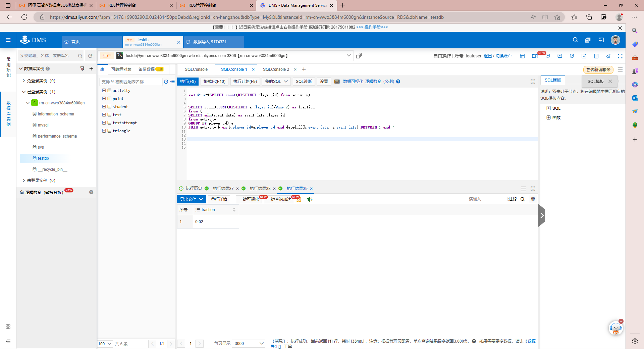Expand the 未登录实例 group
The height and width of the screenshot is (349, 644).
[24, 181]
